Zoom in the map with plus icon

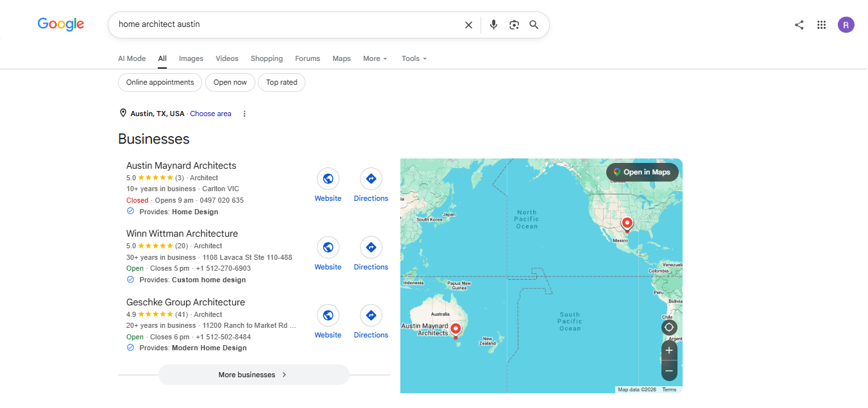click(669, 350)
